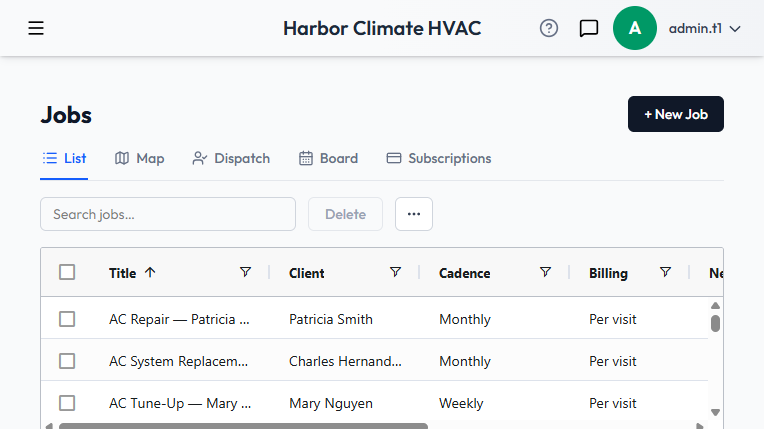Switch to the List tab
Image resolution: width=764 pixels, height=429 pixels.
(64, 158)
